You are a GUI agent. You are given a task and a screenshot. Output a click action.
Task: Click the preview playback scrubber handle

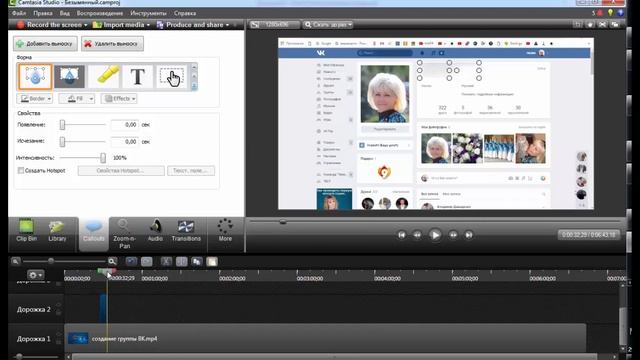(282, 222)
